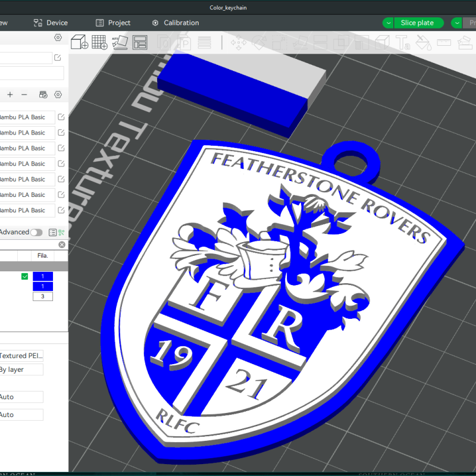Open the Seam painting cube tool
476x476 pixels.
click(382, 42)
